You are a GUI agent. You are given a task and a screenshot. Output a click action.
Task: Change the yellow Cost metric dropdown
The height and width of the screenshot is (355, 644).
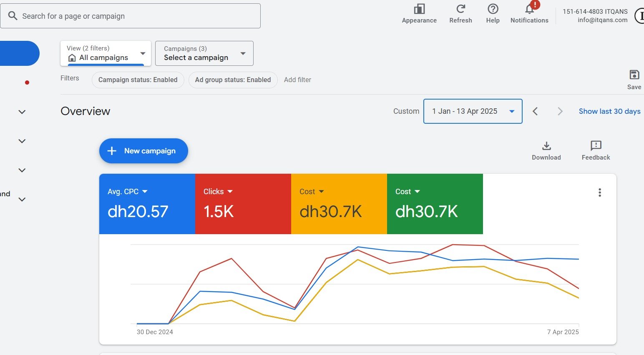[312, 192]
